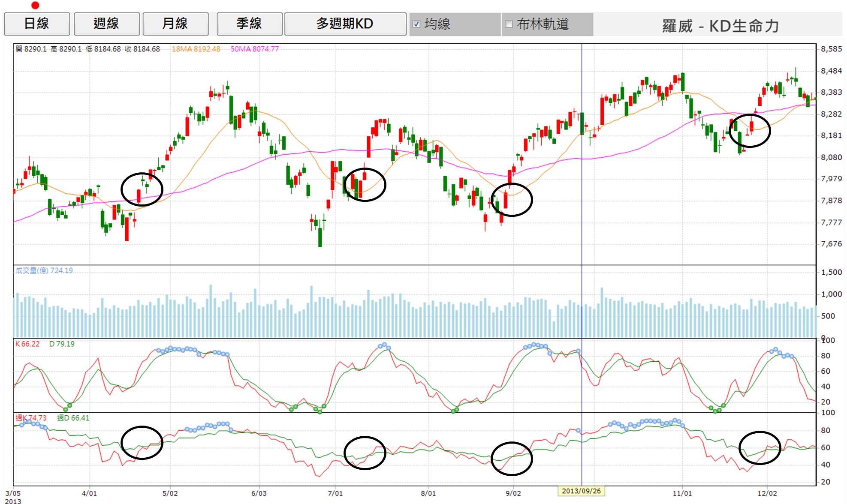Image resolution: width=847 pixels, height=504 pixels.
Task: Click the 9/02 date on time axis
Action: pos(513,493)
